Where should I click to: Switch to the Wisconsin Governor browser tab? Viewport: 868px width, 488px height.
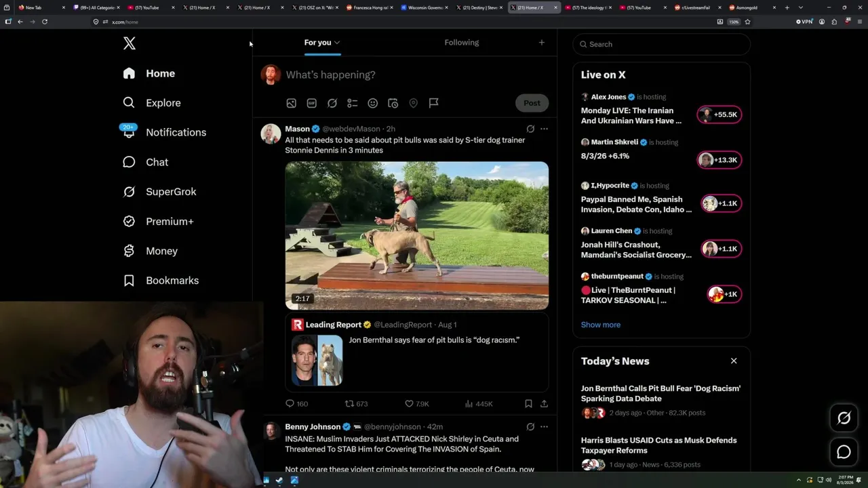coord(425,7)
